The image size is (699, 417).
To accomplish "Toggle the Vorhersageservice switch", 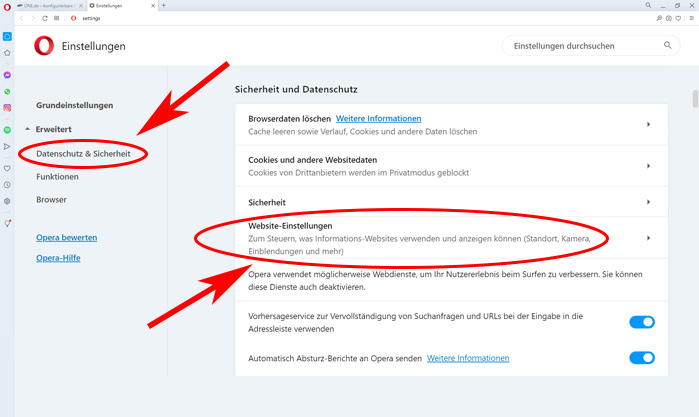I will 642,322.
